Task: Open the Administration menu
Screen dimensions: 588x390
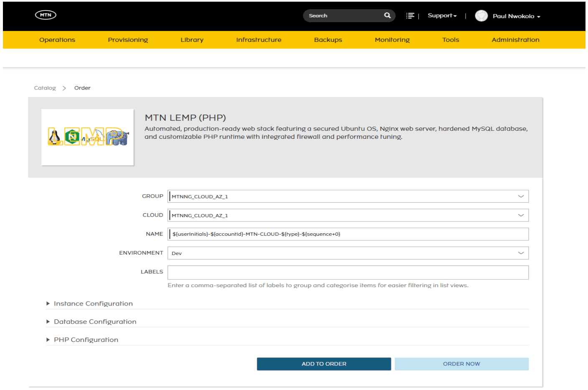Action: tap(515, 40)
